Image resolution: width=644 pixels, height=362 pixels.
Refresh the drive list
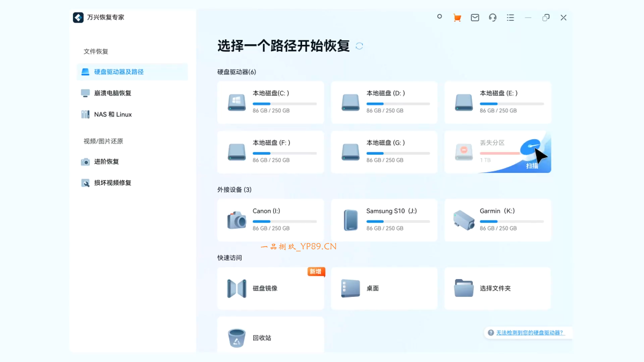pos(359,46)
